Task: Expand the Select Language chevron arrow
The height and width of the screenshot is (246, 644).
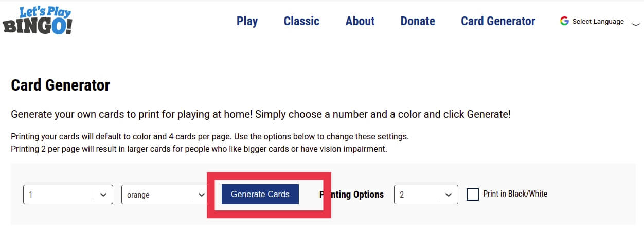Action: 636,23
